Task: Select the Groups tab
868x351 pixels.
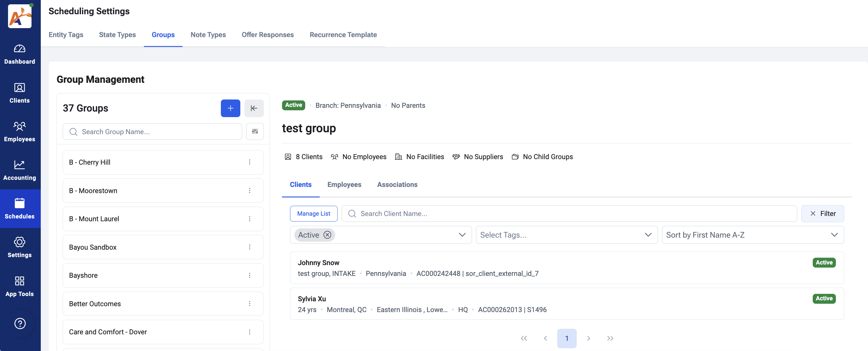Action: [163, 35]
